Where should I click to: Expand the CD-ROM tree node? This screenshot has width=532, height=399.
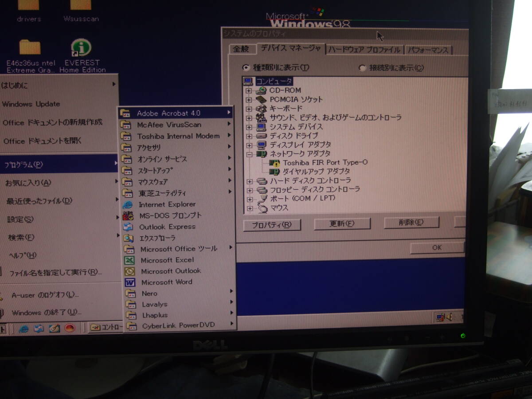(249, 90)
